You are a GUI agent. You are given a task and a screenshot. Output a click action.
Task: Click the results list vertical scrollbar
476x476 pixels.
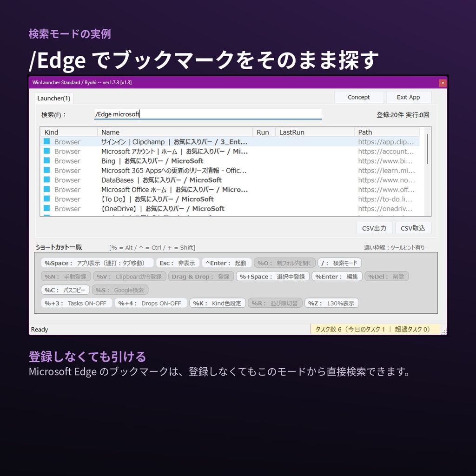coord(428,149)
